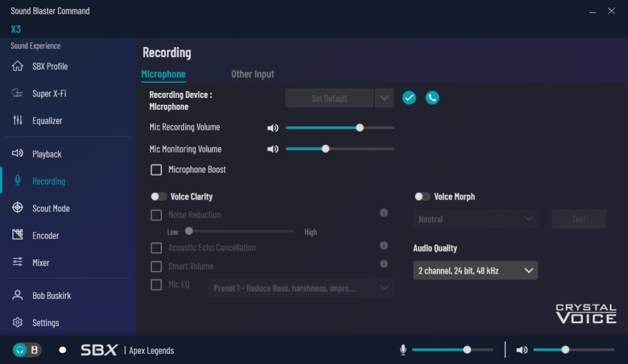Click the Smart Volume info icon
The height and width of the screenshot is (364, 628).
click(x=384, y=264)
